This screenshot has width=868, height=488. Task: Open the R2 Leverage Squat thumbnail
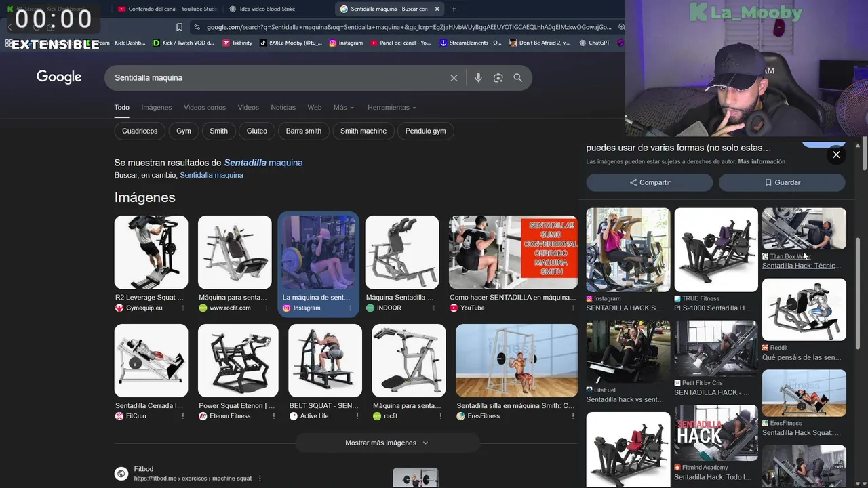click(x=151, y=253)
